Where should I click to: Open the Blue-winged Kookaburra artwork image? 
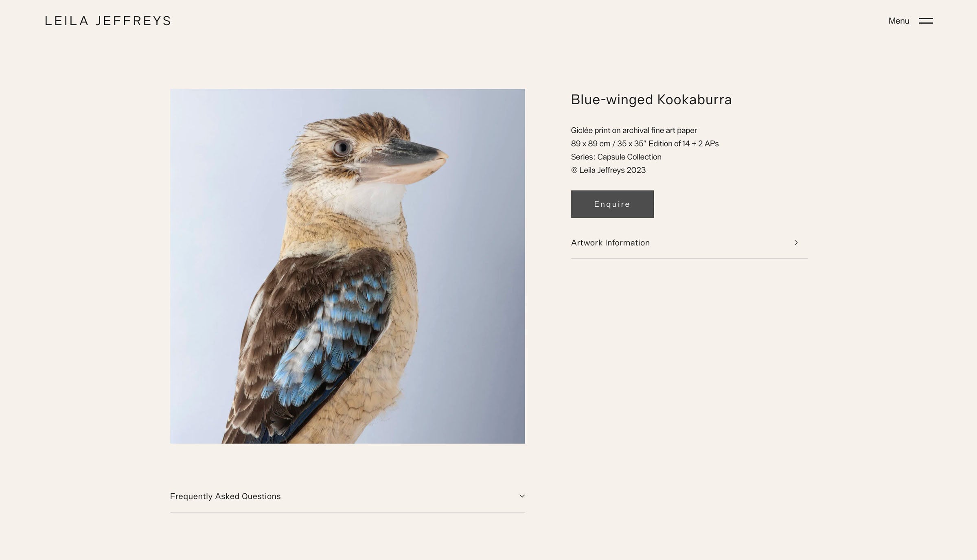(347, 266)
